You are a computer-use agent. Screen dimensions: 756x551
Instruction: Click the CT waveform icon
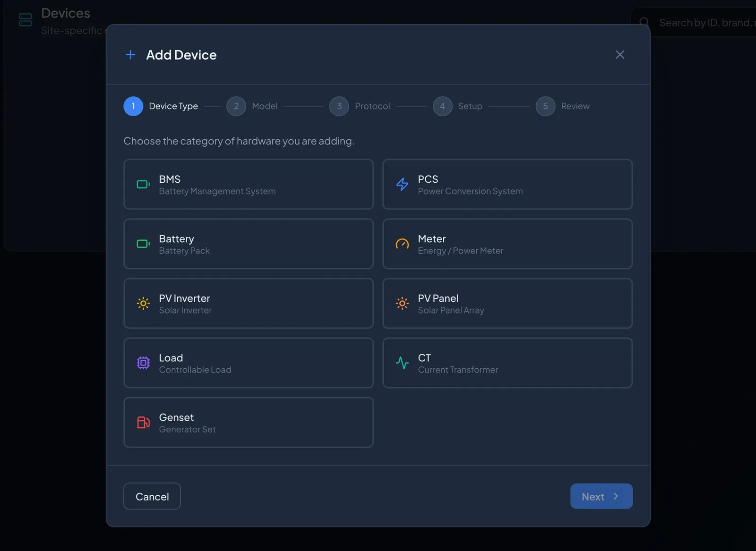point(402,363)
